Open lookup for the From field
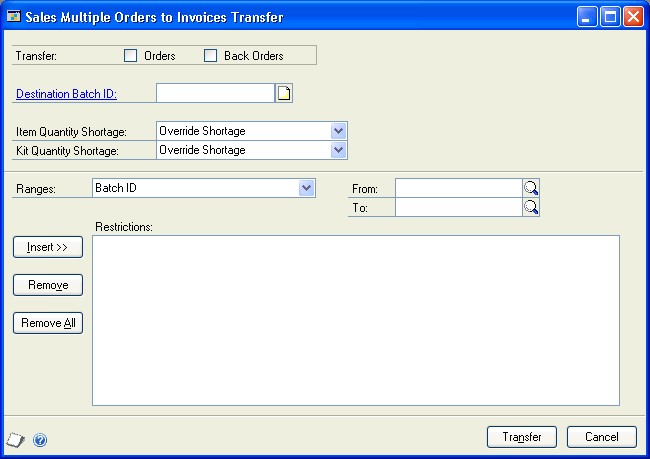Image resolution: width=650 pixels, height=459 pixels. tap(531, 188)
